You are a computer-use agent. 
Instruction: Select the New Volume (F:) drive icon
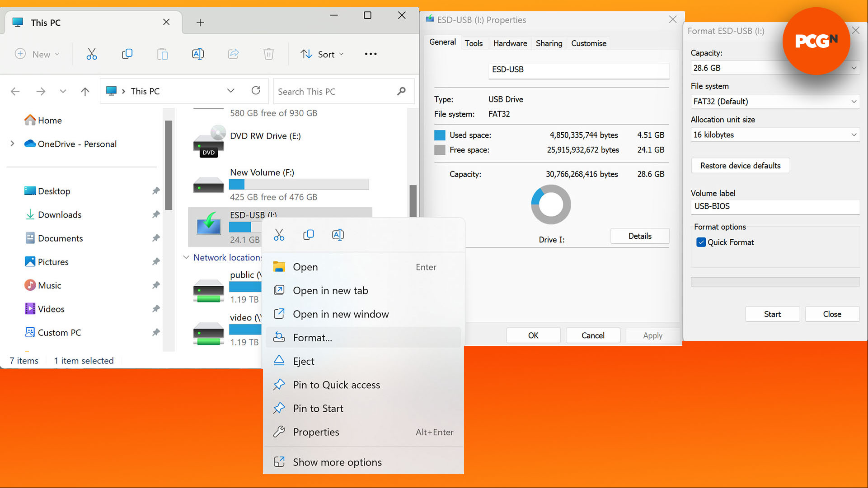click(209, 186)
